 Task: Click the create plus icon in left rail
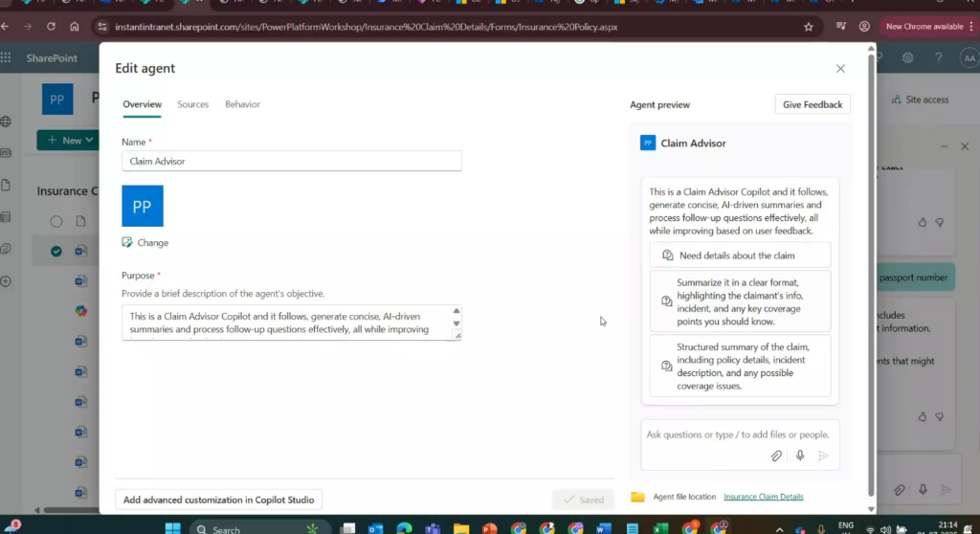(7, 281)
